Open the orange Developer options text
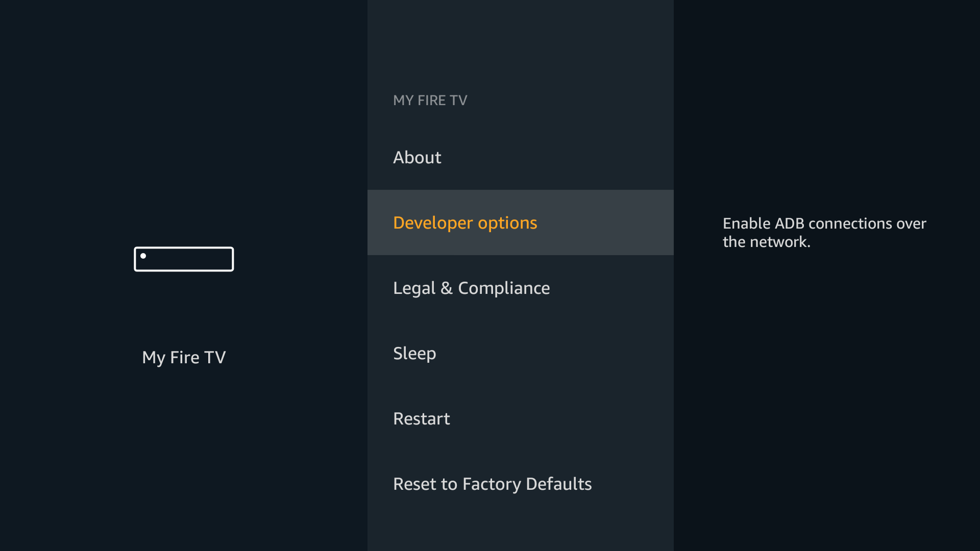Screen dimensions: 980x551 (x=465, y=223)
